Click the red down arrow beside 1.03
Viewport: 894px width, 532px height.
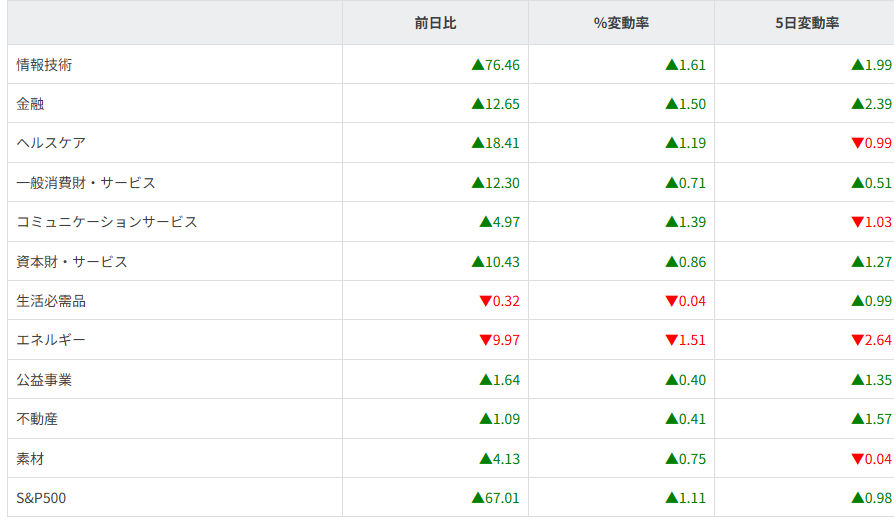(857, 222)
